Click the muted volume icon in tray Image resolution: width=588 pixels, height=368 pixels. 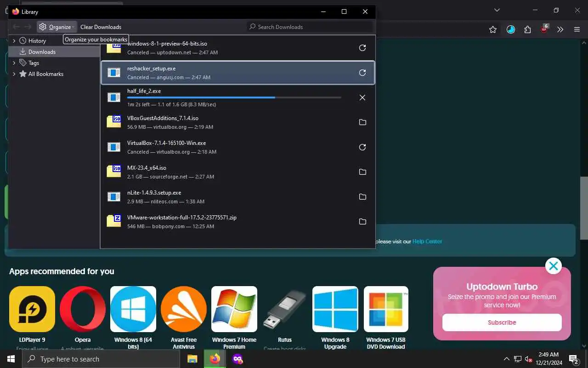click(528, 359)
